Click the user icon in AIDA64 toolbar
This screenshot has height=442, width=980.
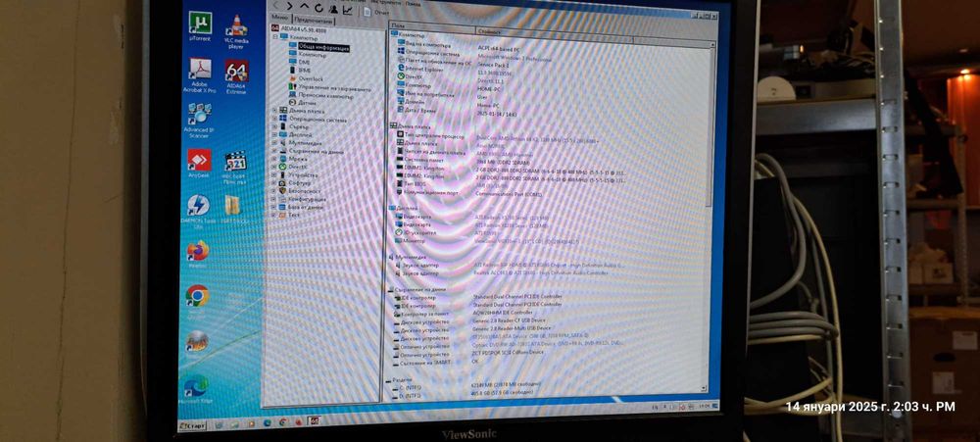point(333,8)
